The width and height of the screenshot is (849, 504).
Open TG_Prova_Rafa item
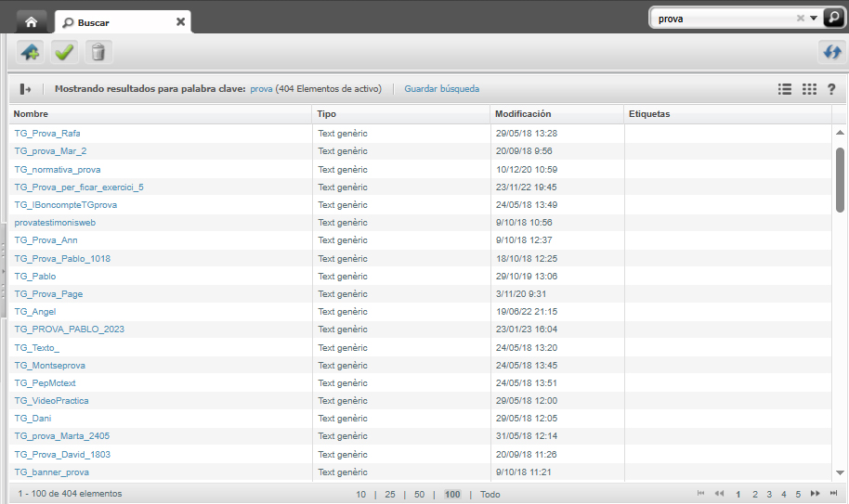coord(47,133)
